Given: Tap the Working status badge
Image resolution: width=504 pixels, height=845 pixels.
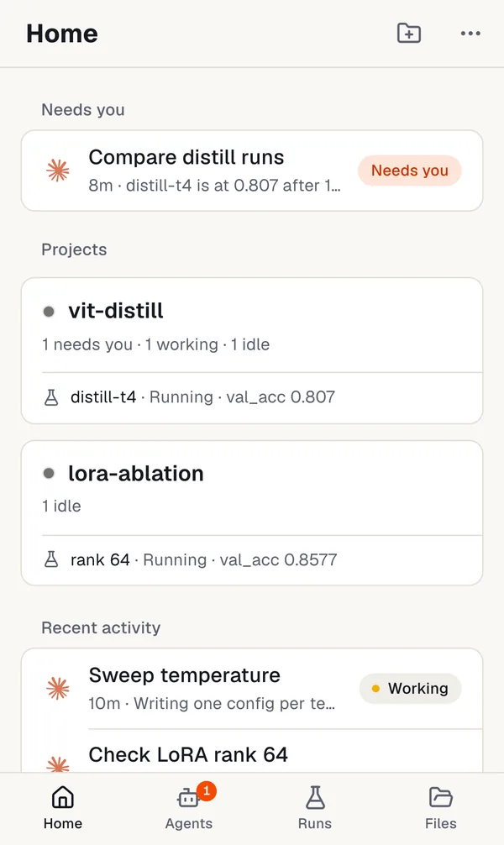Looking at the screenshot, I should (x=410, y=688).
